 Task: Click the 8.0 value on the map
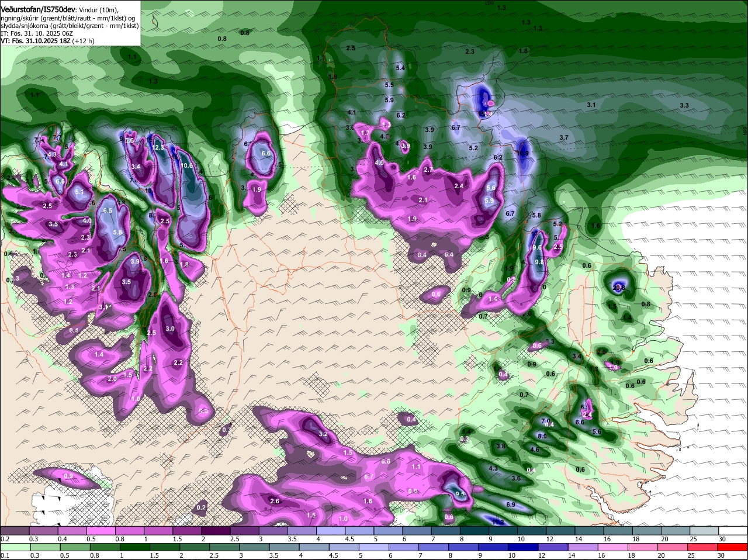pyautogui.click(x=542, y=436)
